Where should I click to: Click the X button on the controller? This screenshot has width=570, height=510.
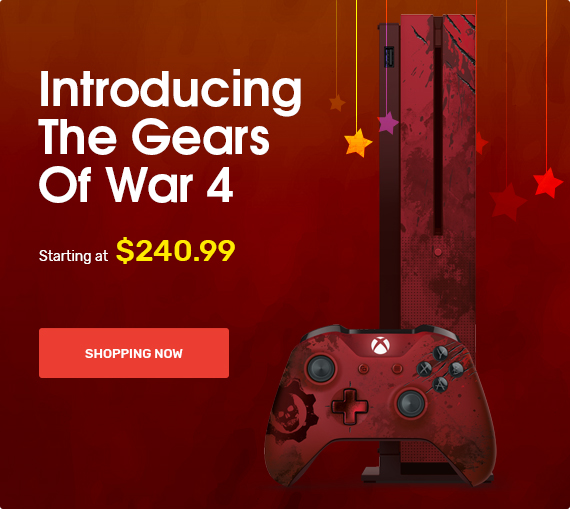tap(424, 369)
